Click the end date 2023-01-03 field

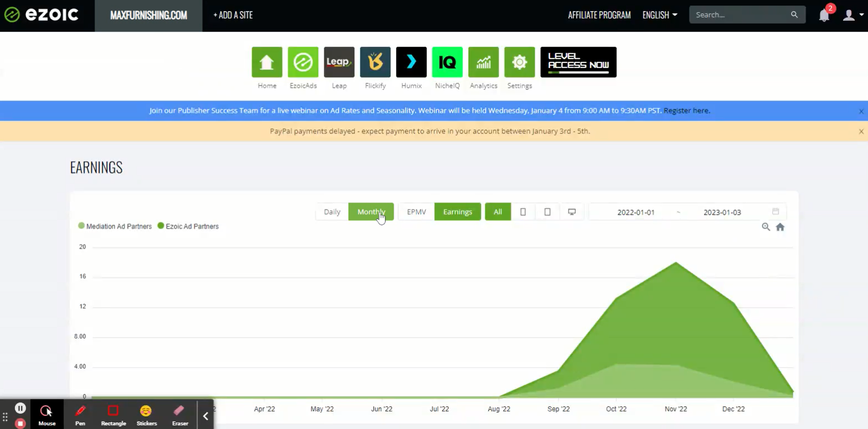pyautogui.click(x=722, y=212)
